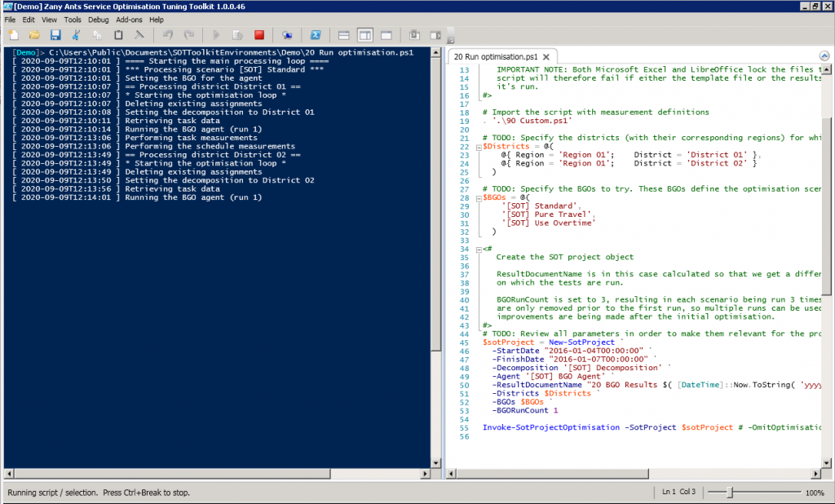
Task: Click the script editor vertical scrollbar up arrow
Action: pyautogui.click(x=827, y=69)
